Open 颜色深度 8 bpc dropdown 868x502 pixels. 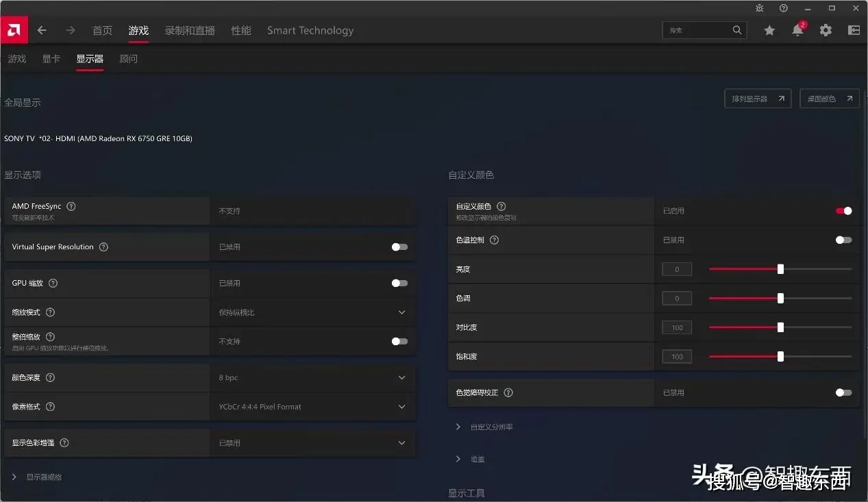pyautogui.click(x=312, y=377)
